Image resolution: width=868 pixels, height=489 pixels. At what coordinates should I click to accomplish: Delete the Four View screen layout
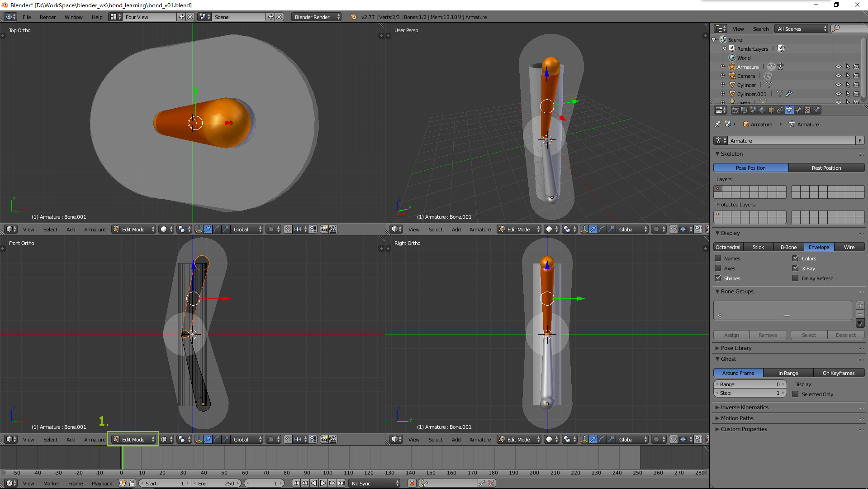[190, 17]
